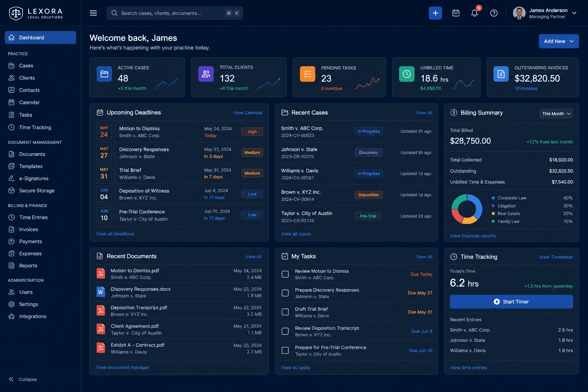Start the timer
This screenshot has width=588, height=392.
[511, 302]
